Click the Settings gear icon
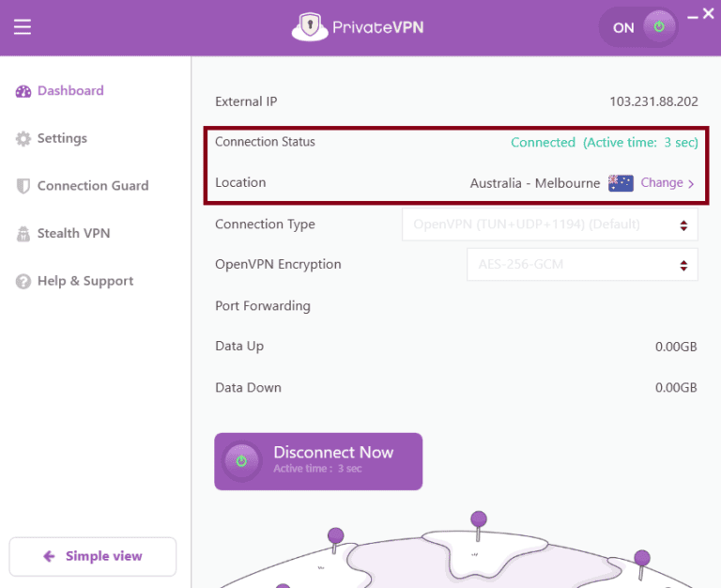Screen dimensions: 721x588 [x=23, y=138]
